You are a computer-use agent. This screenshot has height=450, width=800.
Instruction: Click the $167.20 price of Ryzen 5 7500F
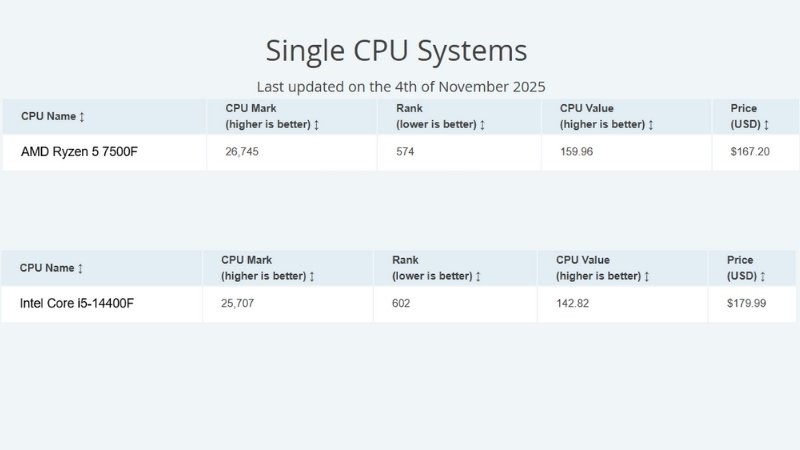point(749,152)
